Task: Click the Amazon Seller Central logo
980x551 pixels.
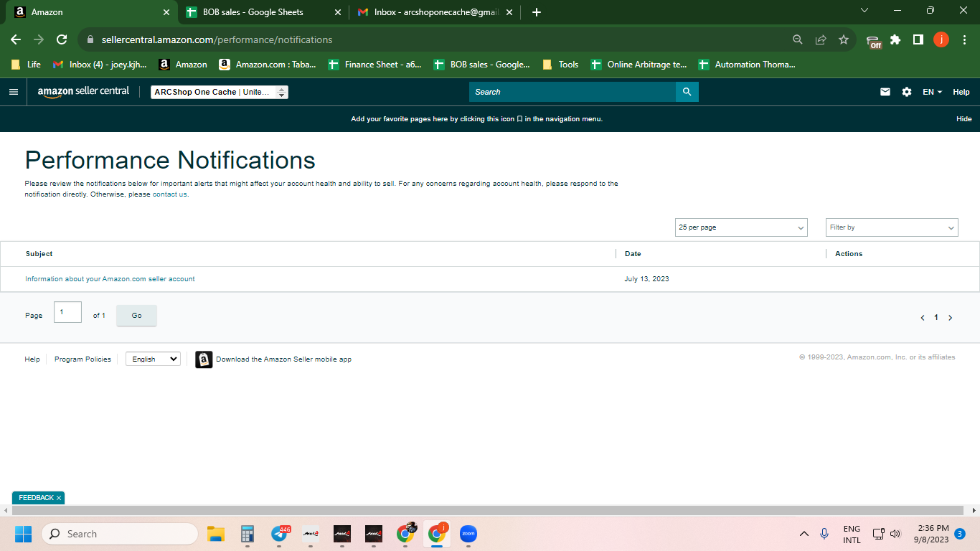Action: click(x=84, y=92)
